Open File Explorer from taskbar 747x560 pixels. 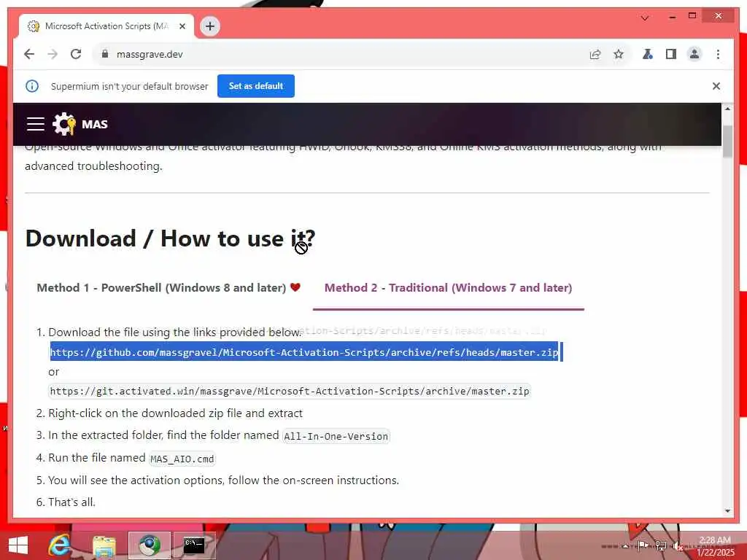[x=104, y=546]
